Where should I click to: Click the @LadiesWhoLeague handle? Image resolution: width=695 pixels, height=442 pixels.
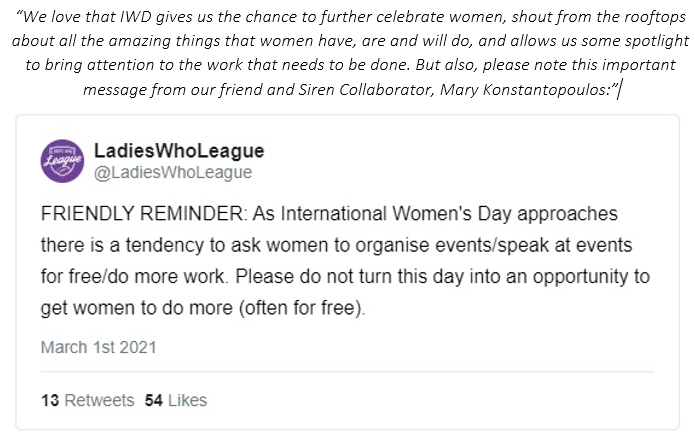pos(172,173)
